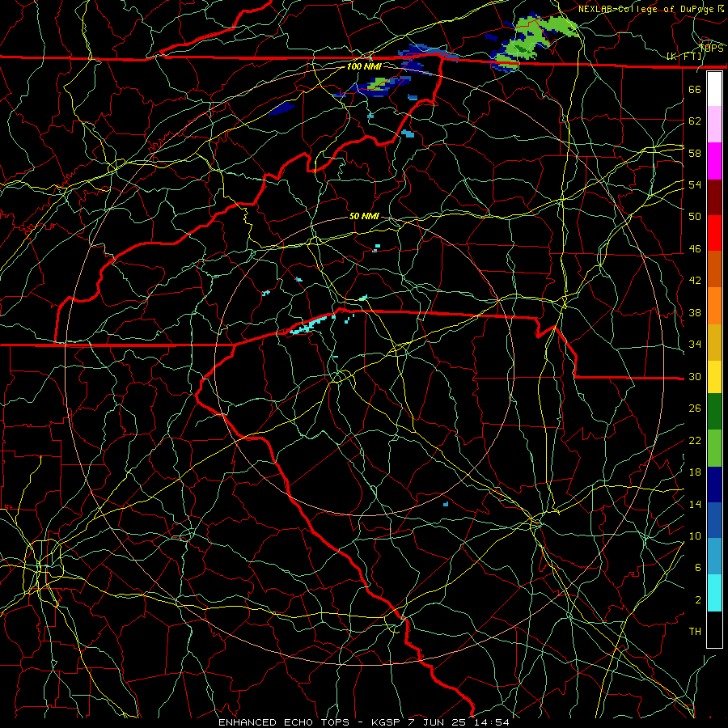Click the '62' legend value
This screenshot has height=728, width=728.
tap(695, 121)
